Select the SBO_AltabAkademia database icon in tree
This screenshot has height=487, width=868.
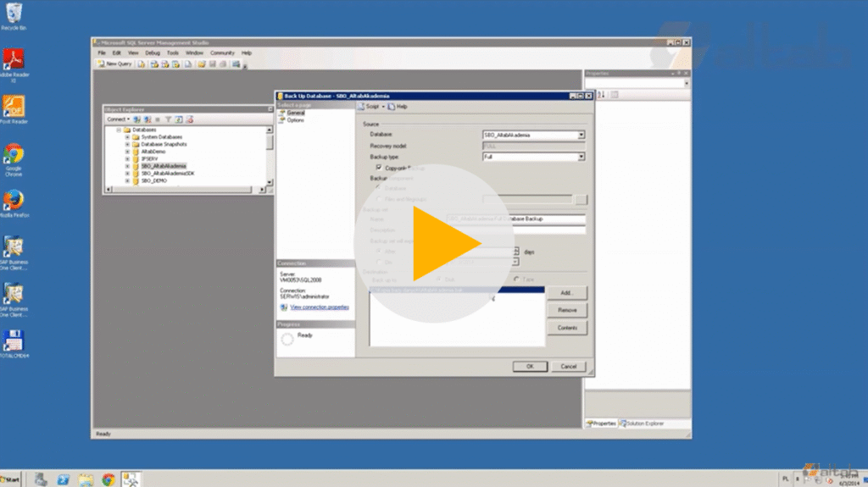[x=136, y=166]
